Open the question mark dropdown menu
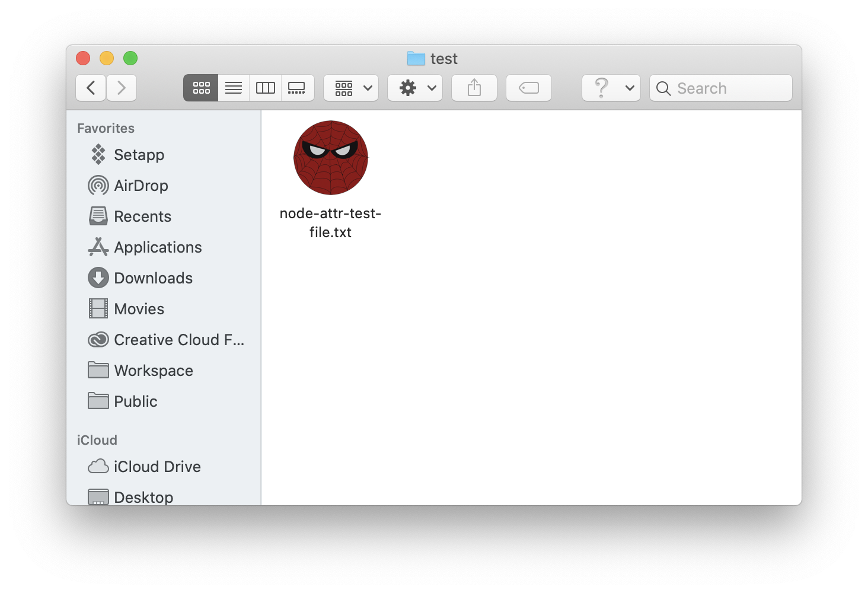This screenshot has width=868, height=593. pyautogui.click(x=611, y=88)
